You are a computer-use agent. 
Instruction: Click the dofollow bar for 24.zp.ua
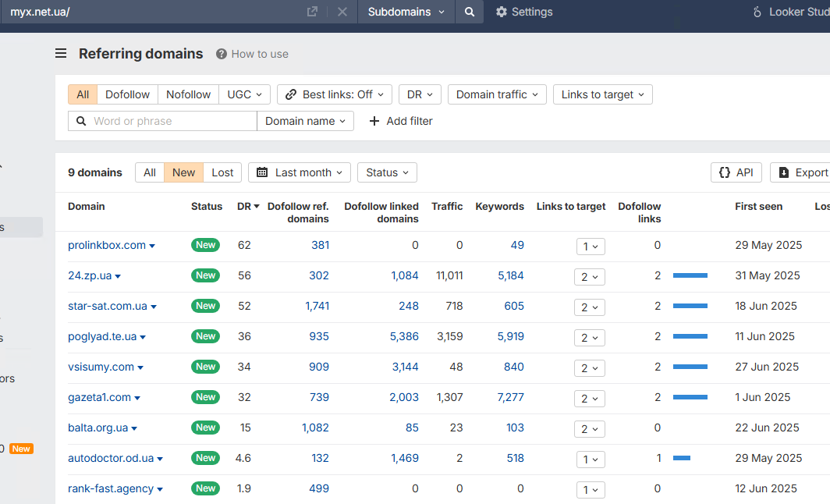pyautogui.click(x=690, y=275)
